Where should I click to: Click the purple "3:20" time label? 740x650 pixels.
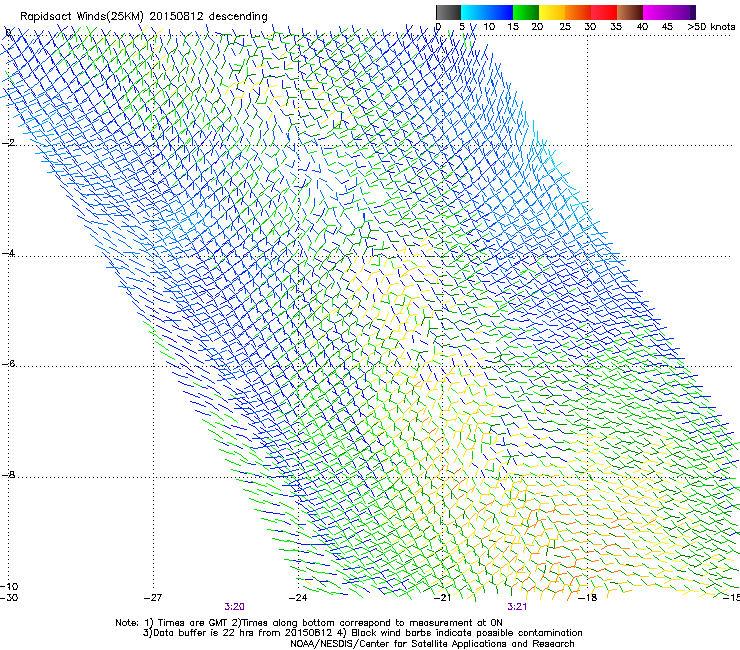point(235,607)
